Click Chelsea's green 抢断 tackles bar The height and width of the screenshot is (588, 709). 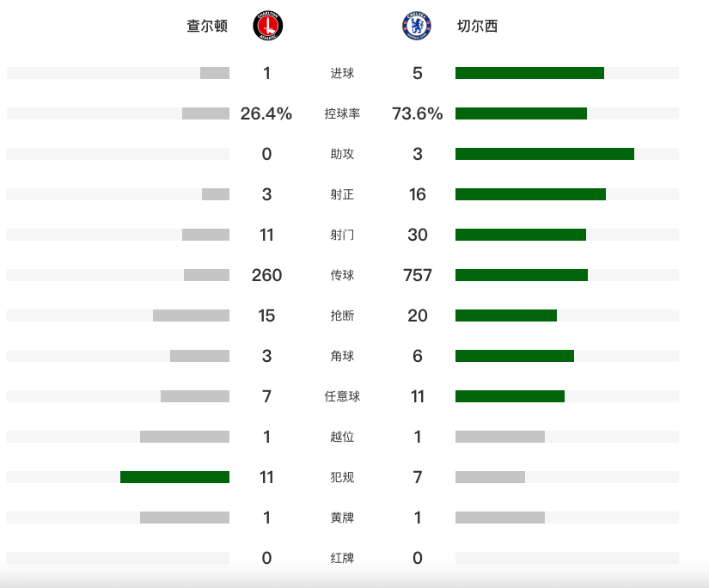pos(505,315)
